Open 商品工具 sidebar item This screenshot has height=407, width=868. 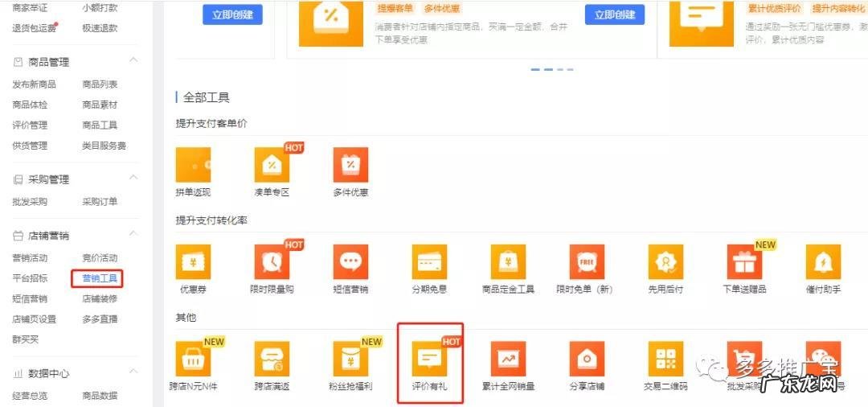click(100, 125)
